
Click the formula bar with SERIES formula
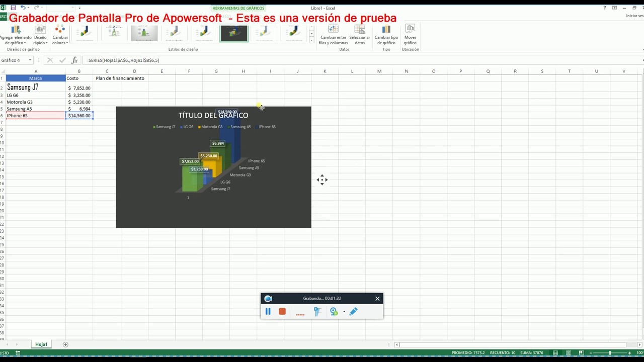(362, 60)
